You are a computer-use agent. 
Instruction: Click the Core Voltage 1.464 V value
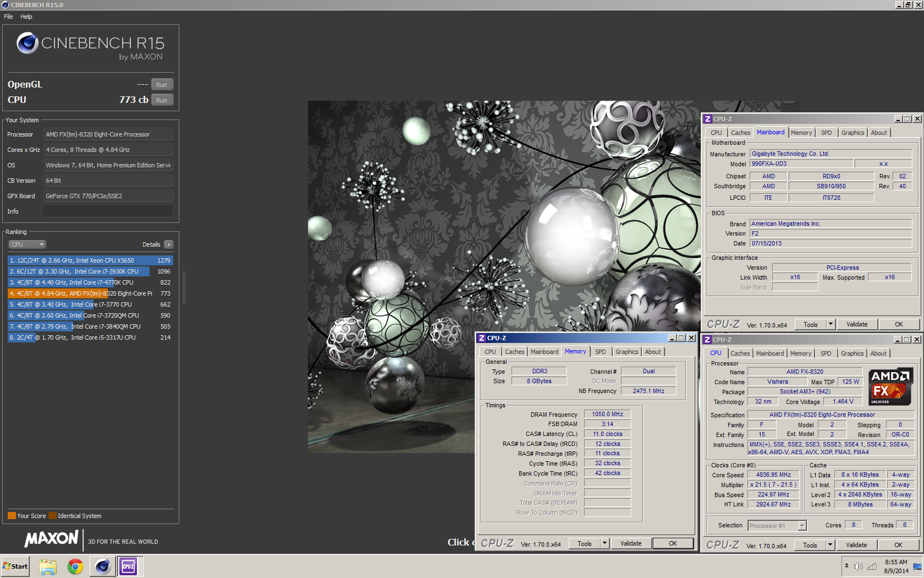point(843,401)
